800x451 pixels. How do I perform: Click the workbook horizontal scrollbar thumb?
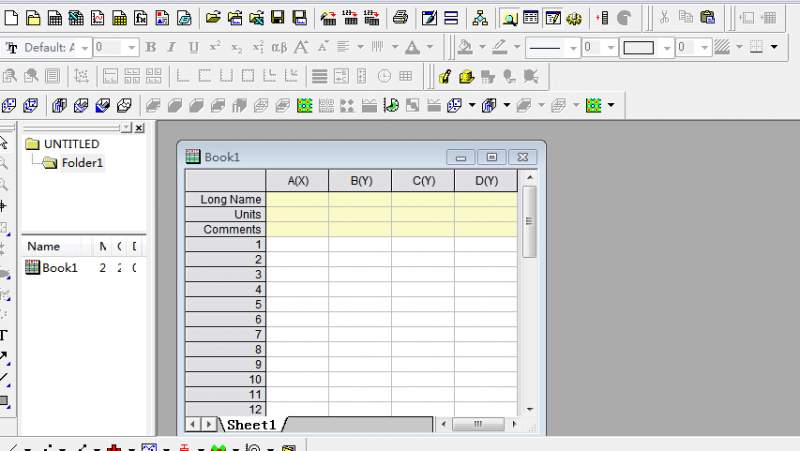478,424
